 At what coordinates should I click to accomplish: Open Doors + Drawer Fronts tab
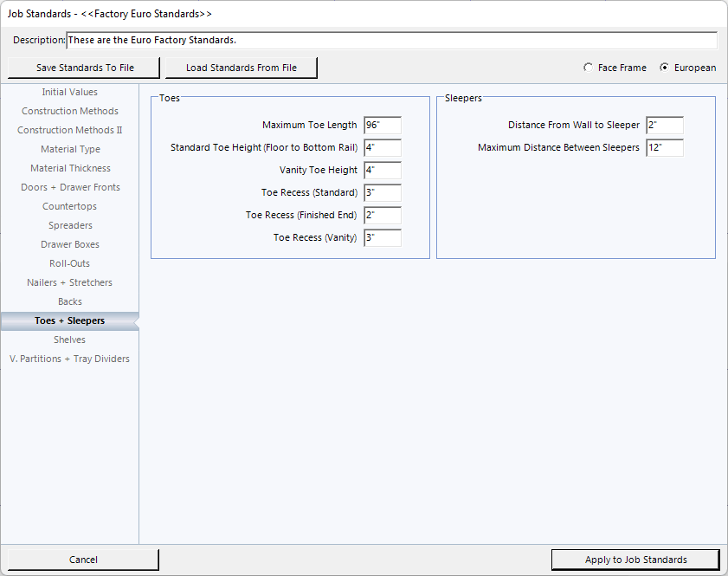(x=69, y=187)
